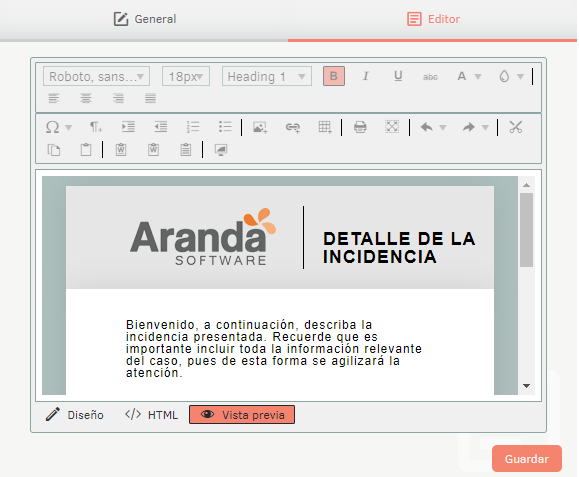Open the Roboto font family dropdown
Screen dimensions: 579x477
pyautogui.click(x=96, y=76)
